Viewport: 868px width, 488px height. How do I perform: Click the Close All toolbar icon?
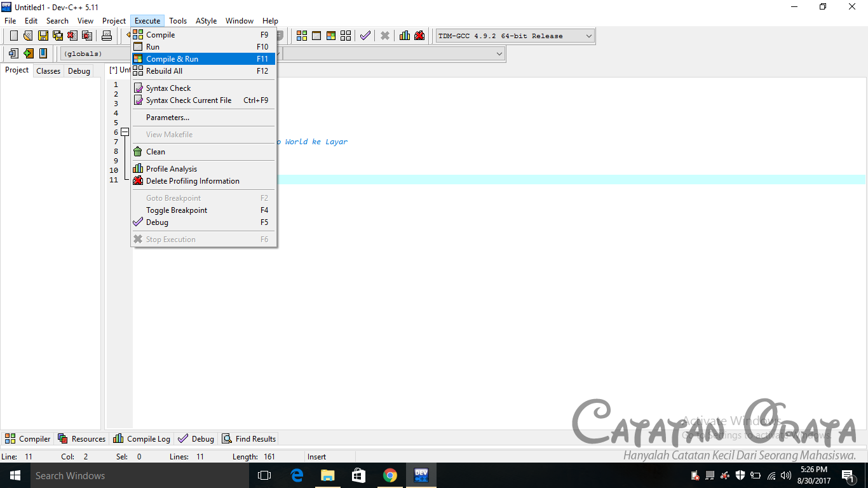pyautogui.click(x=86, y=36)
